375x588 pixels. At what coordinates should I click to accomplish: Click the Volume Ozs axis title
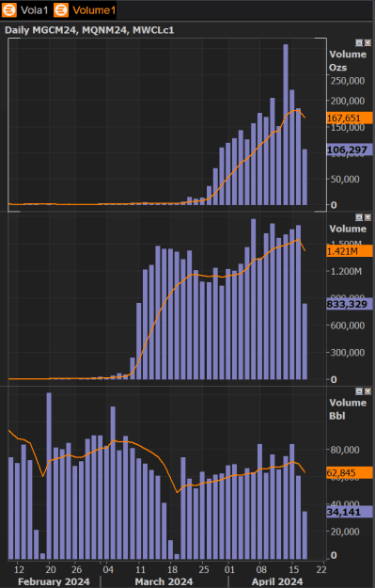[x=348, y=61]
